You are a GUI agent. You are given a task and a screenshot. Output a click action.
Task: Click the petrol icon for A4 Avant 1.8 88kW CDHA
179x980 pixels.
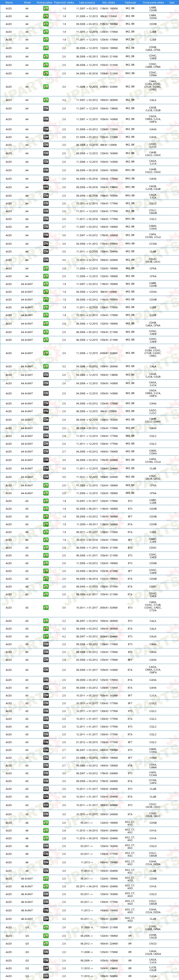point(46,292)
